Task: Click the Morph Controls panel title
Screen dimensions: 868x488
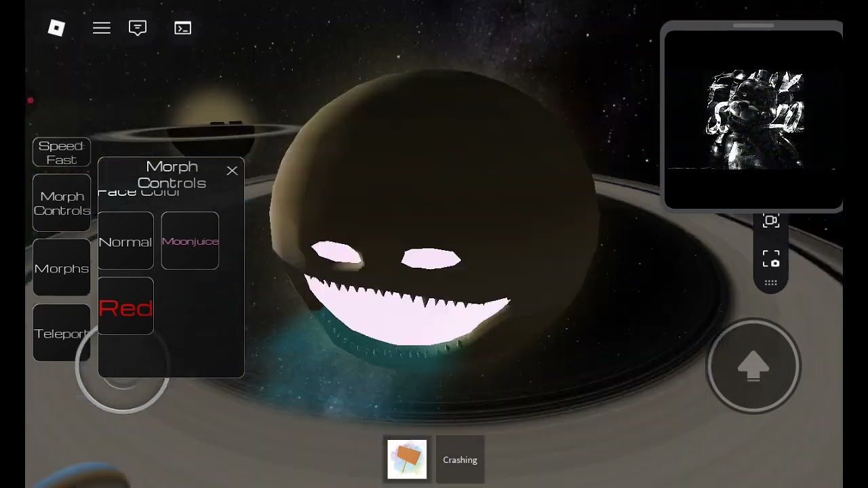Action: (x=172, y=175)
